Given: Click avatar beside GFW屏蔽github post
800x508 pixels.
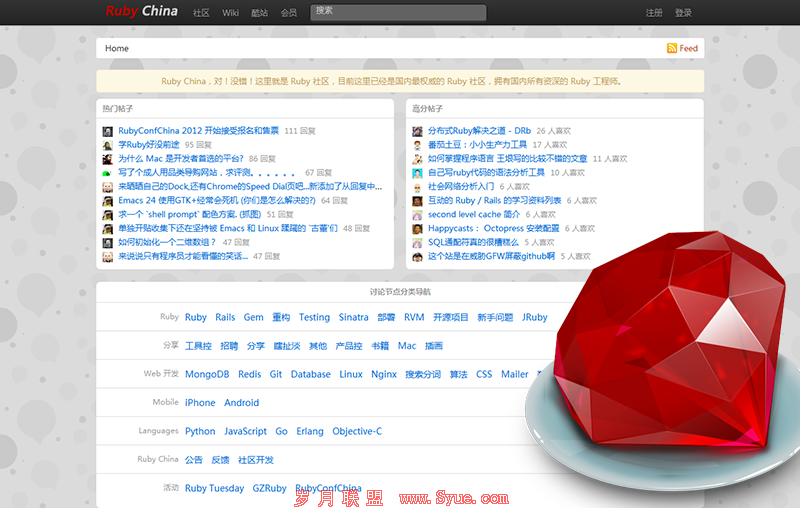Looking at the screenshot, I should click(x=417, y=257).
